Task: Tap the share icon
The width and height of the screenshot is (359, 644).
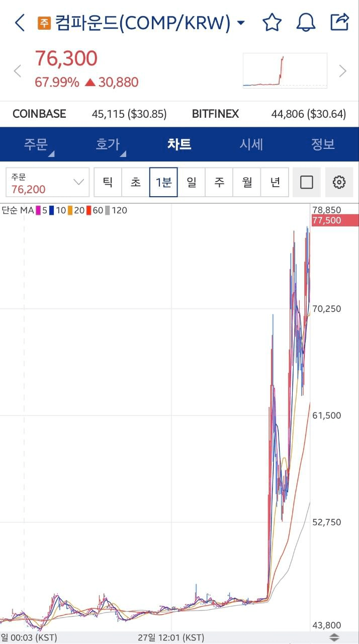Action: coord(339,22)
